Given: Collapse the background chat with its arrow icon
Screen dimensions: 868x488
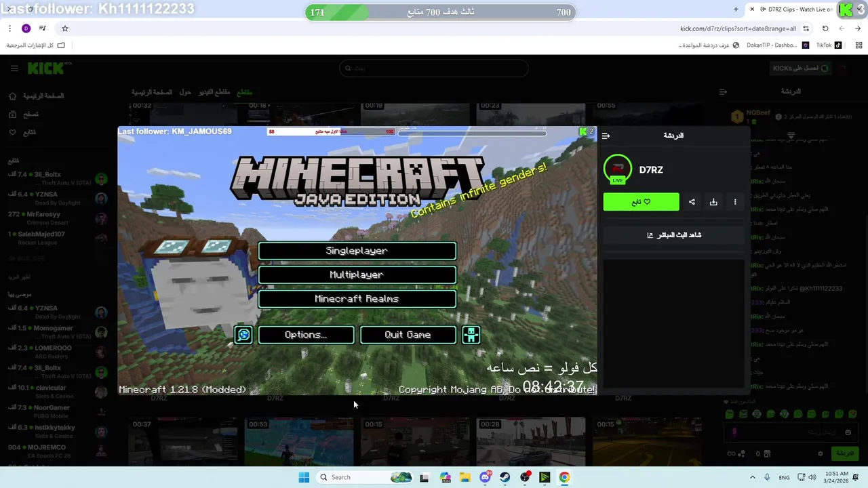Looking at the screenshot, I should tap(723, 91).
